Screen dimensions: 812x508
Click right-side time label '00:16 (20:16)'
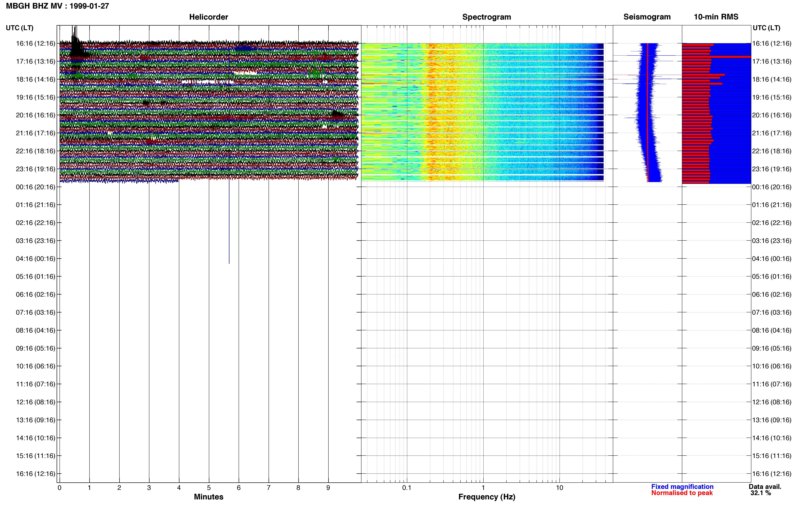click(772, 187)
